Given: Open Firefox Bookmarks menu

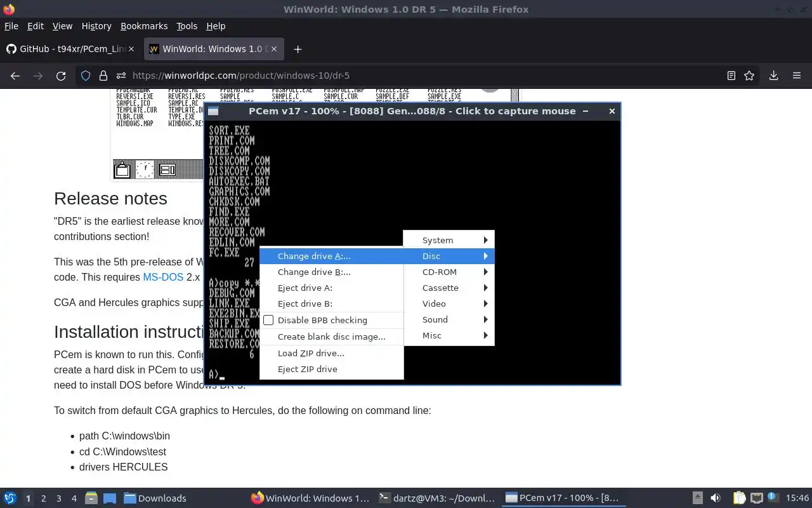Looking at the screenshot, I should click(x=144, y=26).
